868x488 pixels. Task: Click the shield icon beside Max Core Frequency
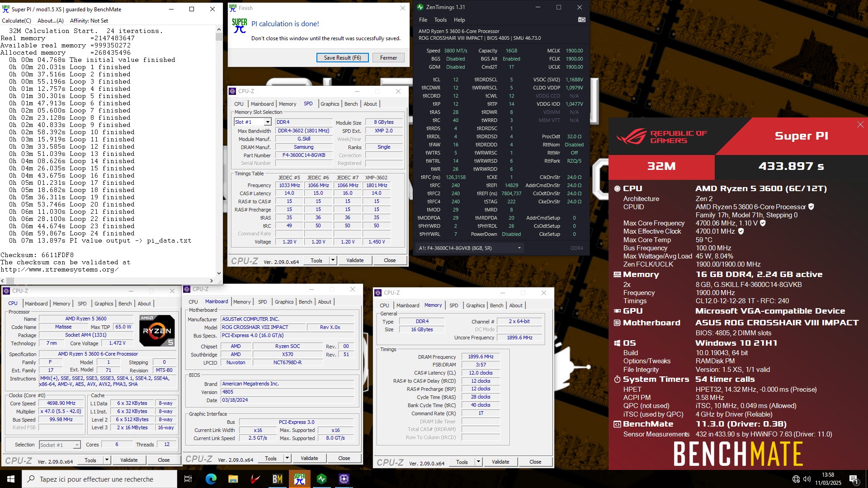tap(763, 223)
